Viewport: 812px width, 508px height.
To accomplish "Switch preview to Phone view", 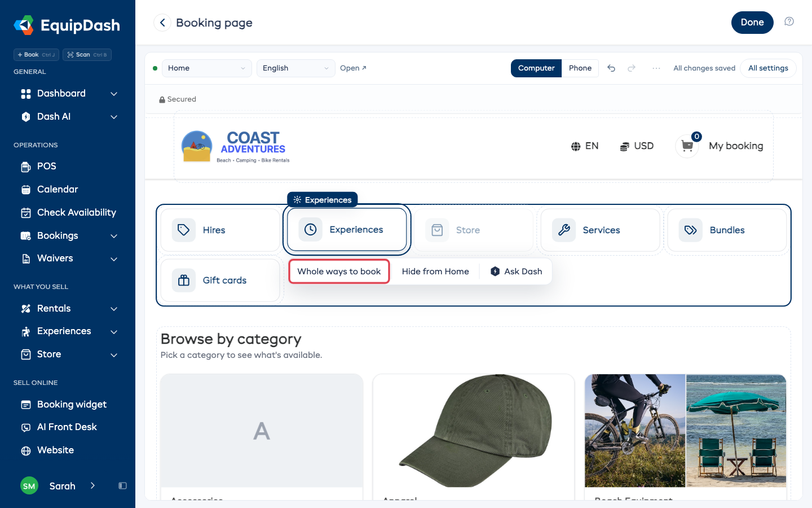I will click(580, 68).
